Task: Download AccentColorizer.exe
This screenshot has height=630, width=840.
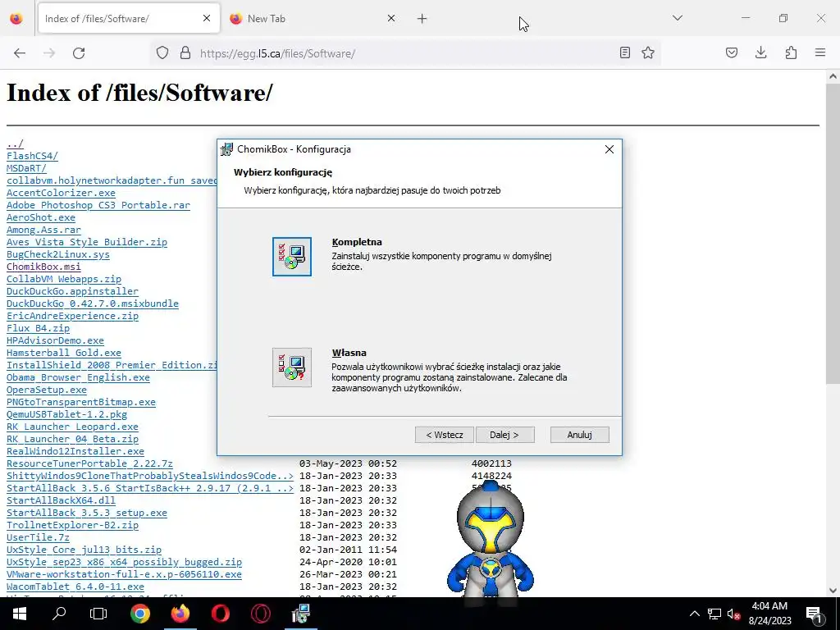Action: (x=61, y=193)
